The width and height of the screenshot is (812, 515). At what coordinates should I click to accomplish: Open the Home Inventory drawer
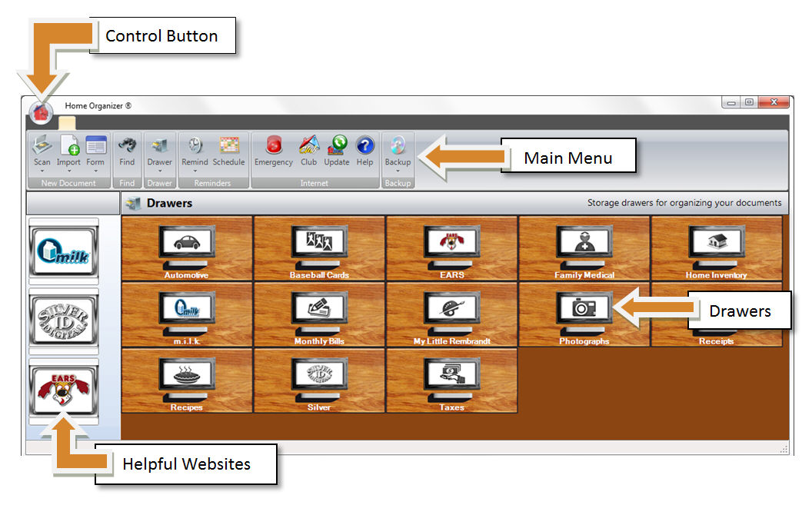(x=717, y=248)
